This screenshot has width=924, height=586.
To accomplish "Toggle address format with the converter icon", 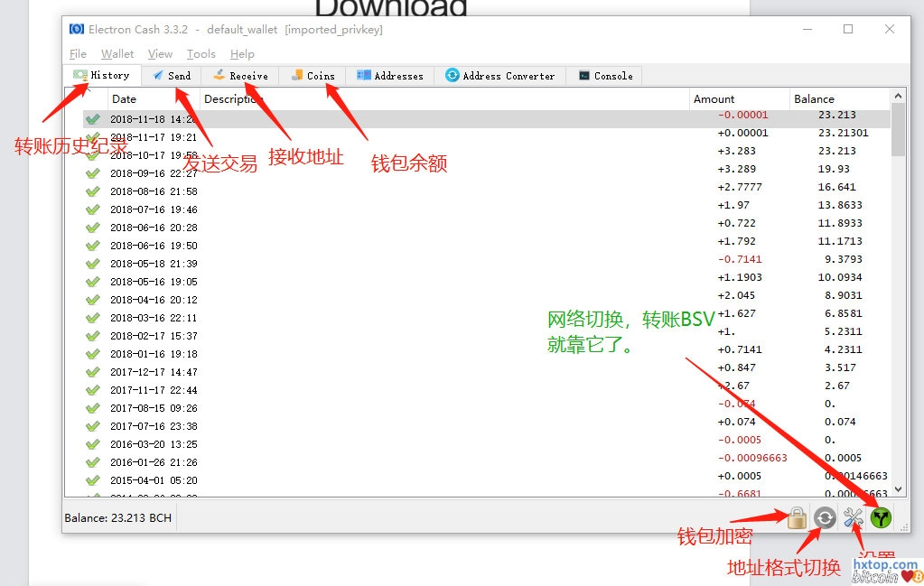I will pos(825,517).
